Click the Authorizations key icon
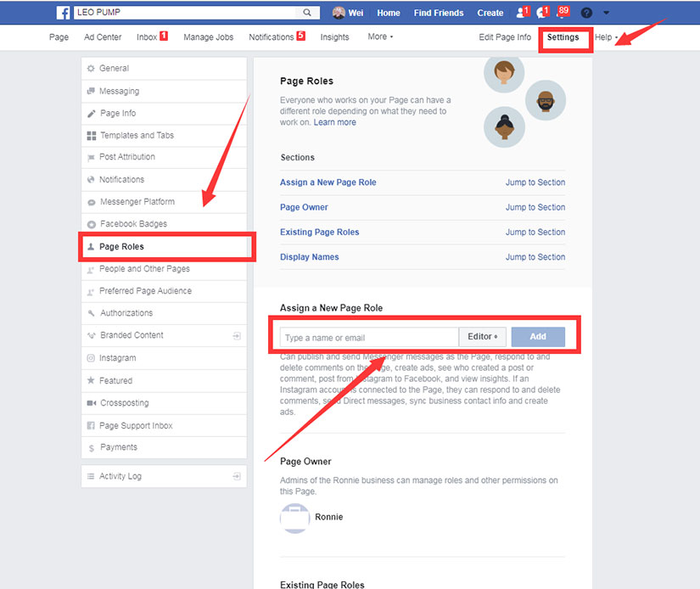The width and height of the screenshot is (700, 589). point(92,313)
